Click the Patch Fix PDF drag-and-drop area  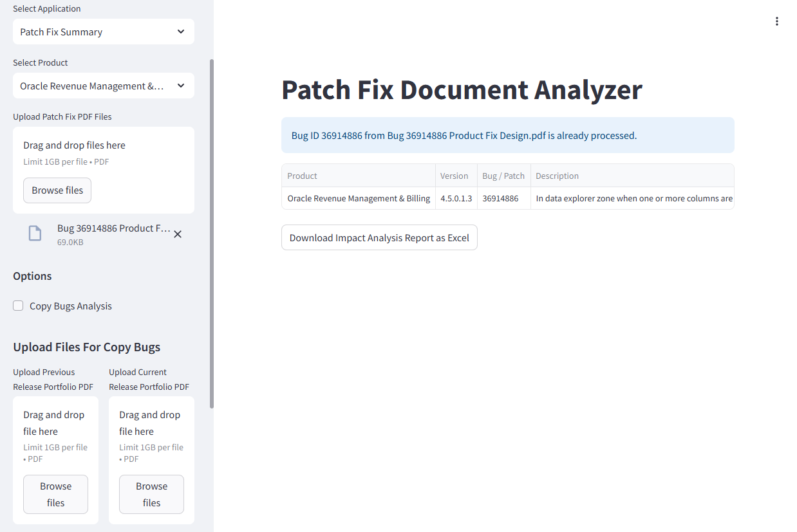pyautogui.click(x=103, y=152)
